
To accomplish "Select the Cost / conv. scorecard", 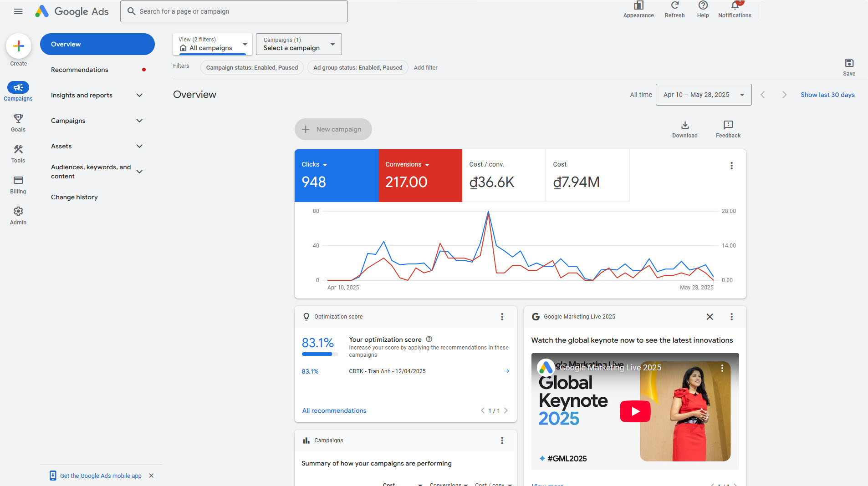I will [504, 176].
